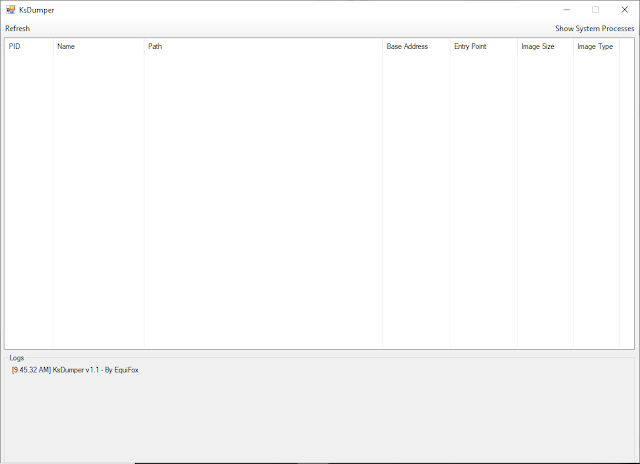Viewport: 640px width, 464px height.
Task: Sort the list by PID column
Action: pyautogui.click(x=29, y=47)
